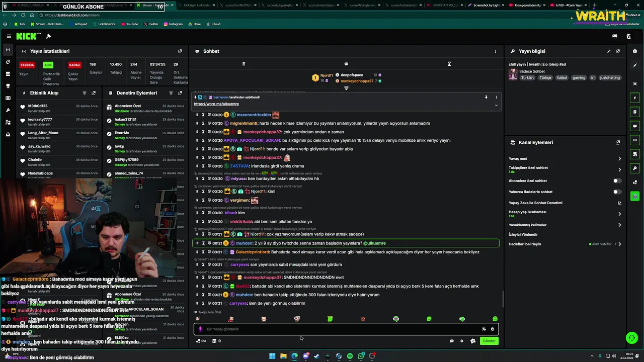644x362 pixels.
Task: Filter the Denetim Eylemleri list
Action: coord(171,93)
